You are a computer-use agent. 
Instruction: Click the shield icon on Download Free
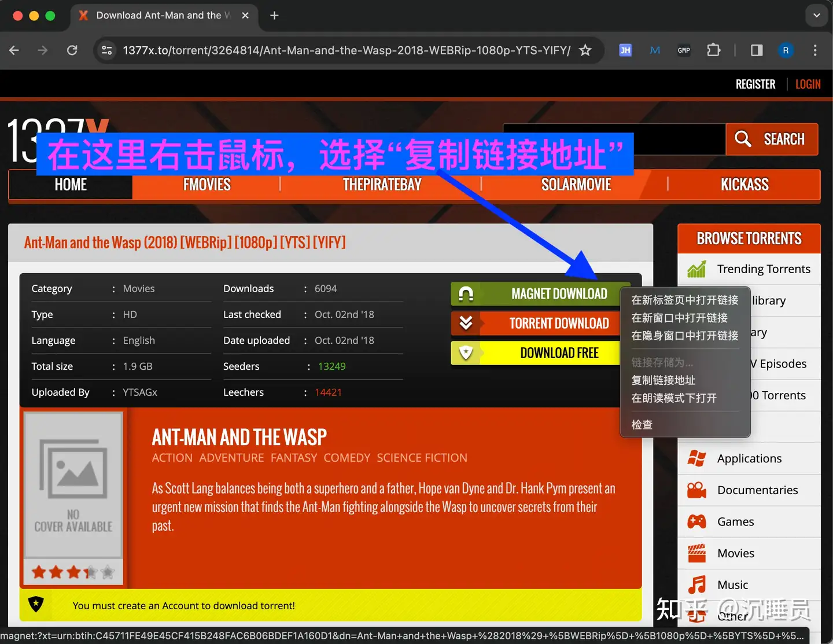click(x=466, y=352)
